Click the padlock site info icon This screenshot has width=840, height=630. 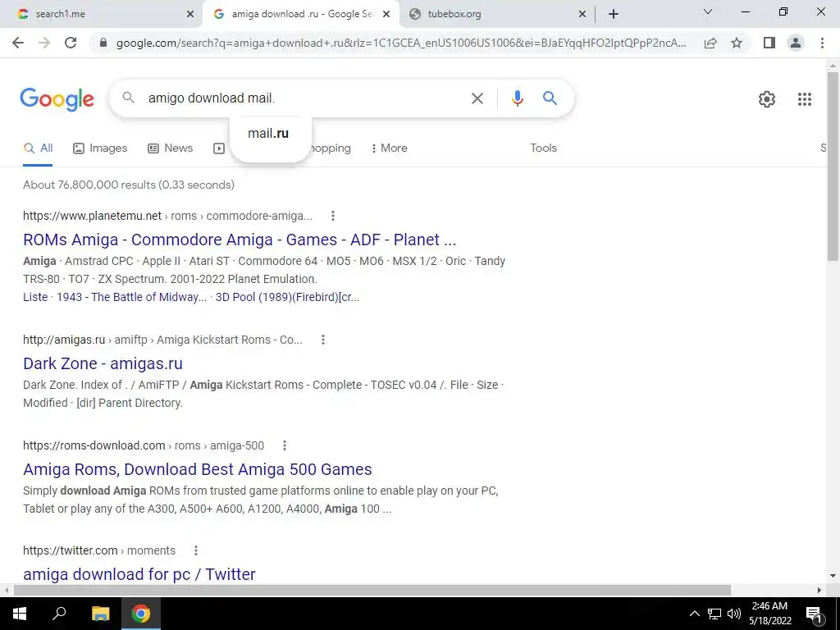pos(103,43)
